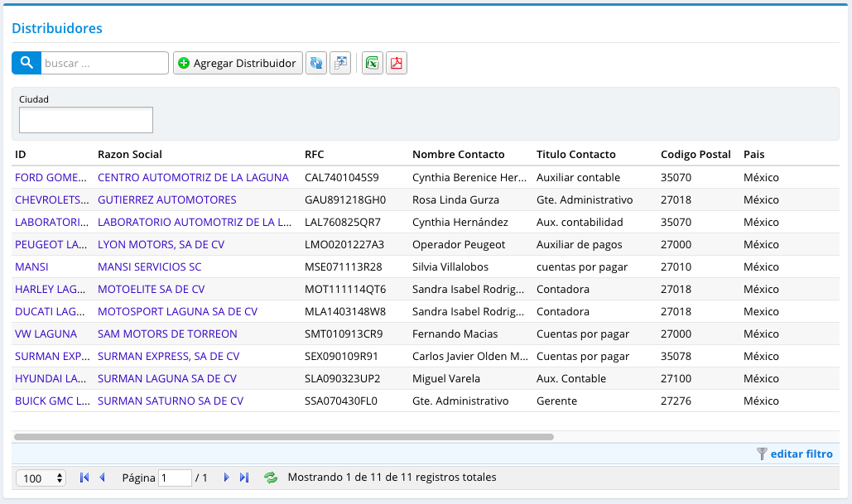This screenshot has height=504, width=852.
Task: Click the postal code 35078
Action: click(x=676, y=356)
